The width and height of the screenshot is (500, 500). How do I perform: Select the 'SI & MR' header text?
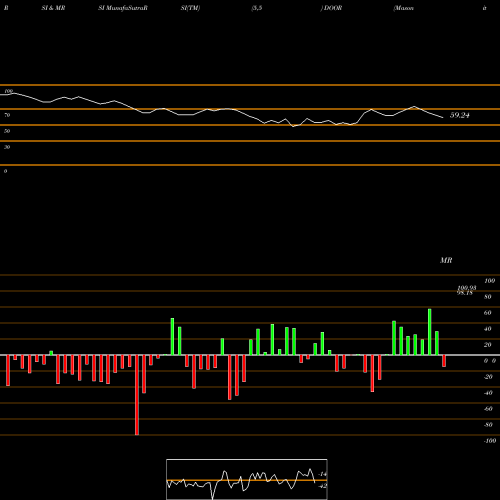pos(53,8)
